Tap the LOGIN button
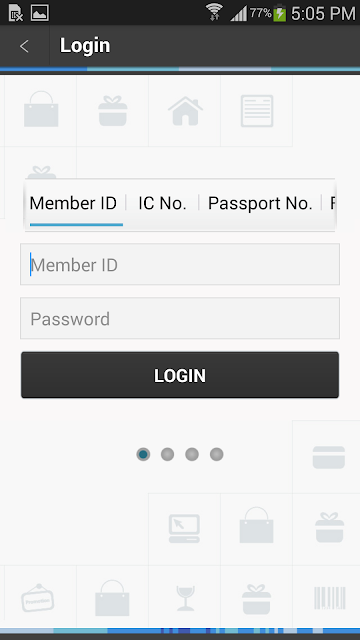360x640 pixels. click(180, 375)
